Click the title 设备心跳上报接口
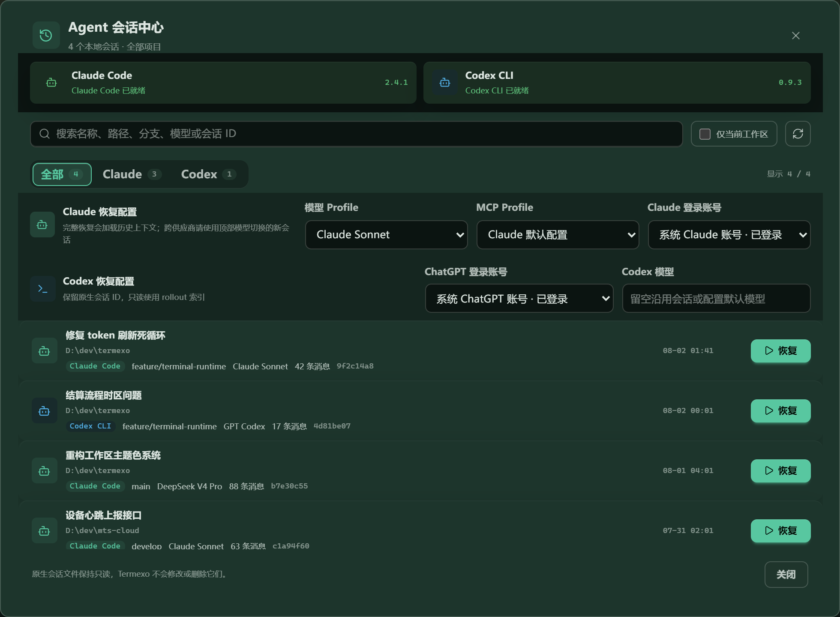 (104, 515)
